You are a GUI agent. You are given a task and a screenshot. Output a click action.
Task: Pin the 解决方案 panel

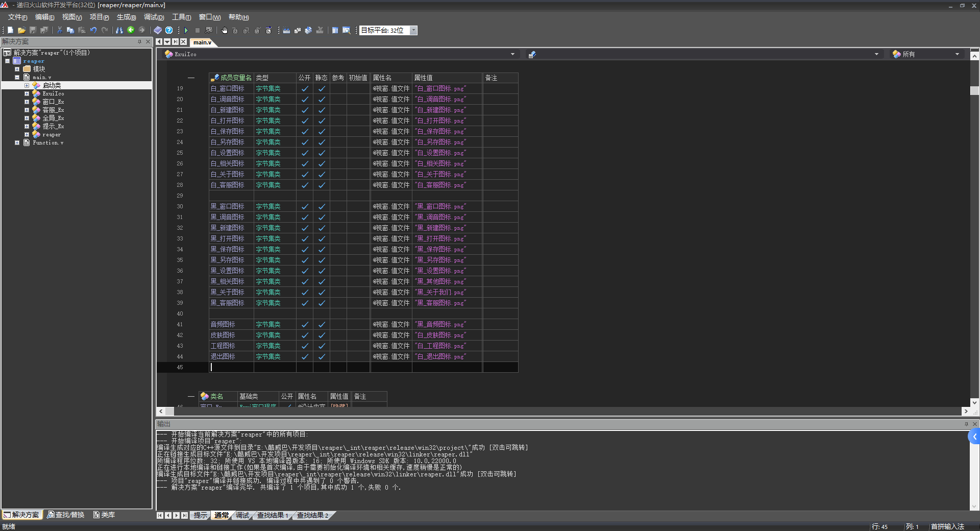(139, 41)
